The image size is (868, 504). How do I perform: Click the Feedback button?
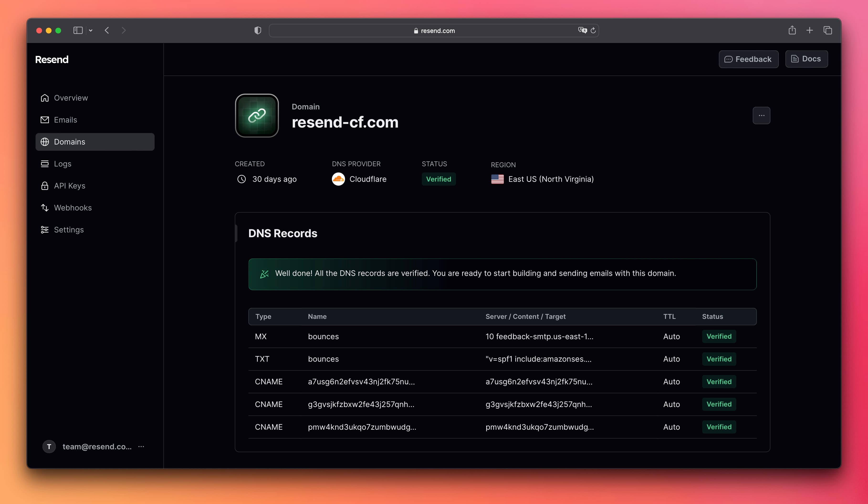(x=748, y=59)
